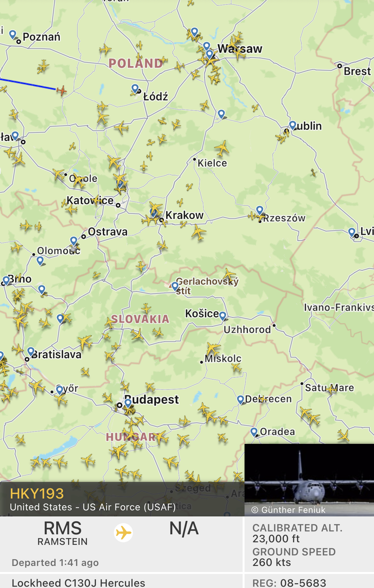This screenshot has height=588, width=374.
Task: Click the Günther Feniuk photo credit
Action: 289,510
